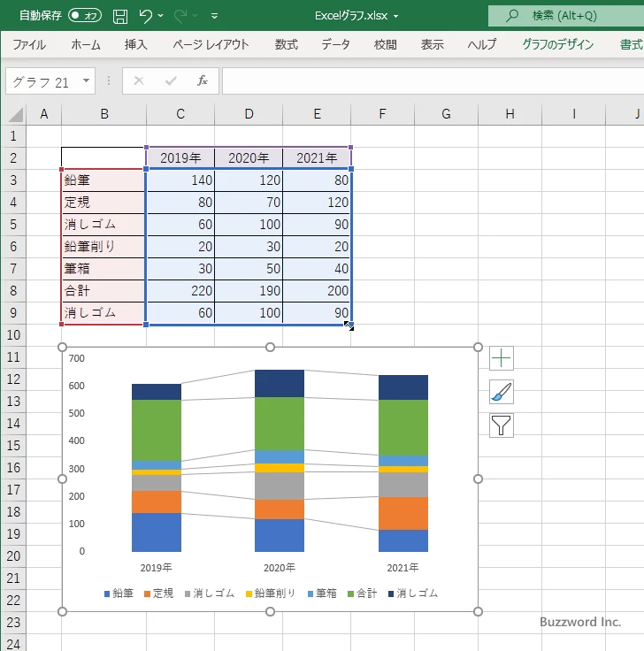The width and height of the screenshot is (644, 651).
Task: Open the 数式 tab
Action: [x=286, y=44]
